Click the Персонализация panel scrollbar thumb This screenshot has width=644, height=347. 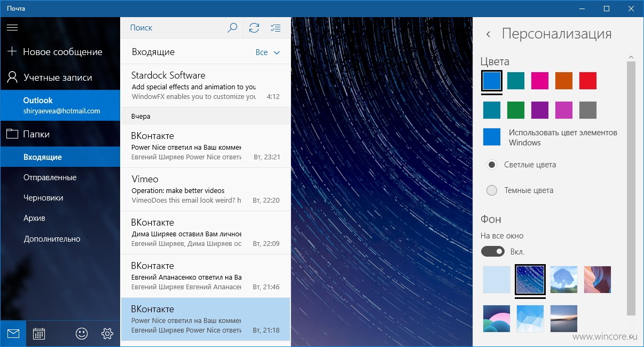coord(631,188)
